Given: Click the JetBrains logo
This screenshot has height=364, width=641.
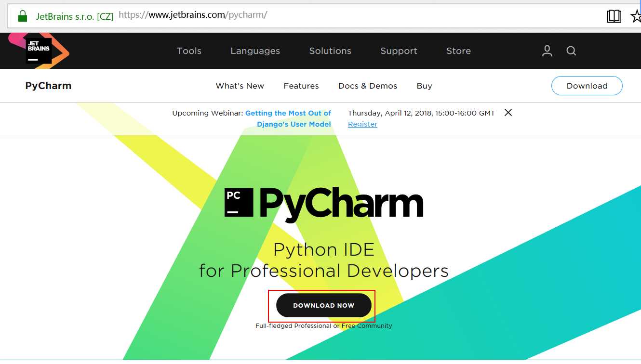Looking at the screenshot, I should pos(39,51).
